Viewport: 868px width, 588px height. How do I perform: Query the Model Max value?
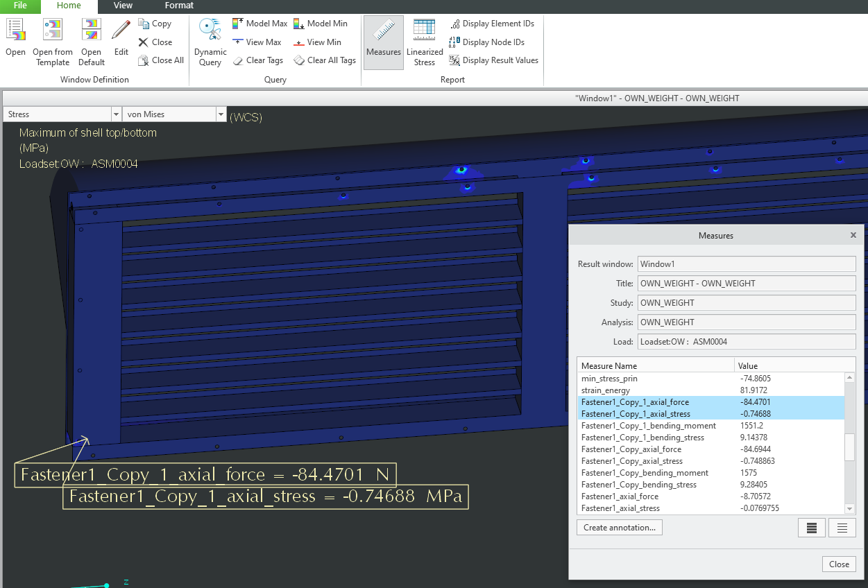pos(259,23)
